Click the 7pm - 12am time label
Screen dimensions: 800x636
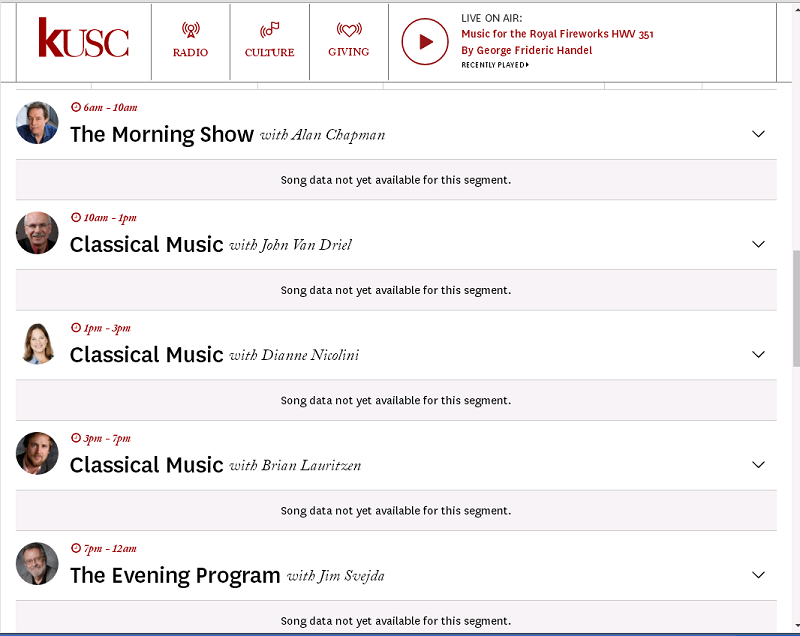coord(104,548)
